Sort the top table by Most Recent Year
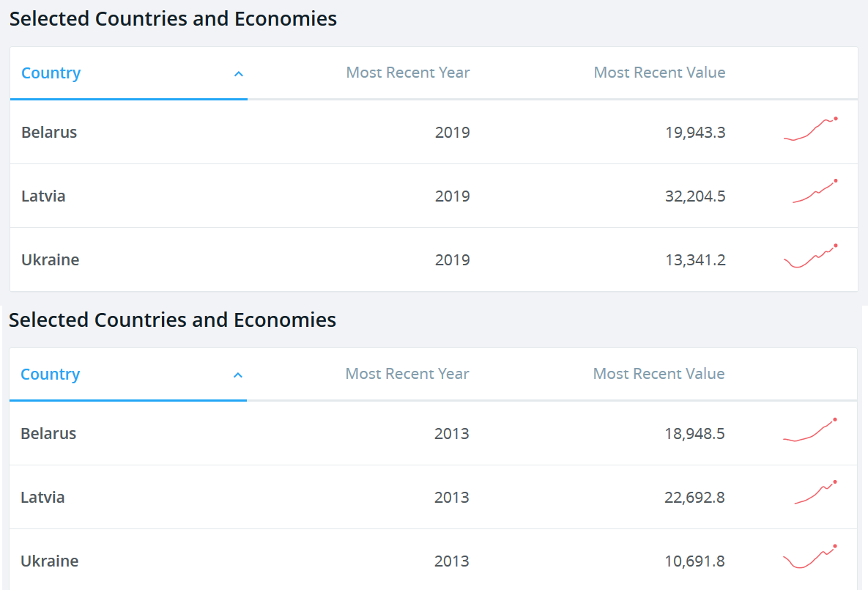 pos(407,73)
